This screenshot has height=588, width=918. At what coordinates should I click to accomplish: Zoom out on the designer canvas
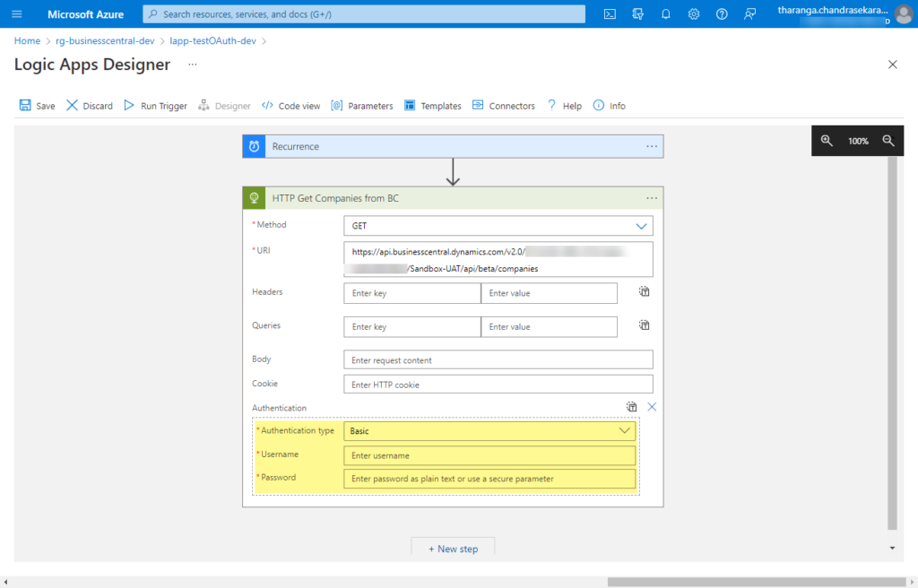click(888, 141)
